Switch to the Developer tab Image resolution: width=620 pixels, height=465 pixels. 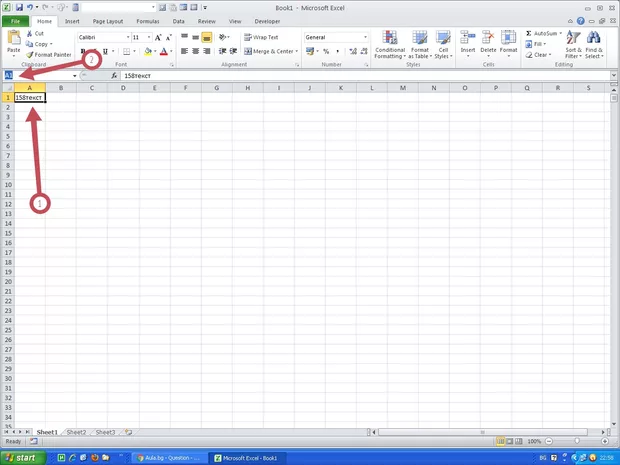pos(267,21)
